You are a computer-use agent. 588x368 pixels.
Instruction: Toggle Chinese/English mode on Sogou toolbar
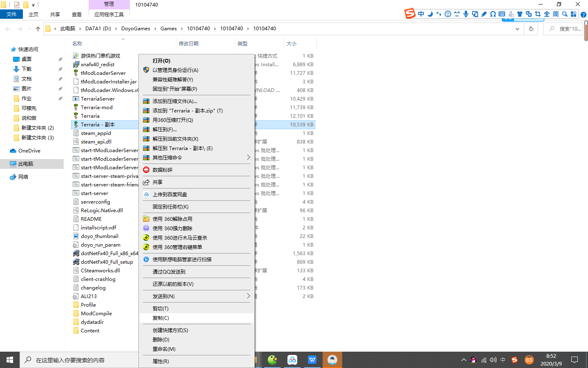pos(421,14)
